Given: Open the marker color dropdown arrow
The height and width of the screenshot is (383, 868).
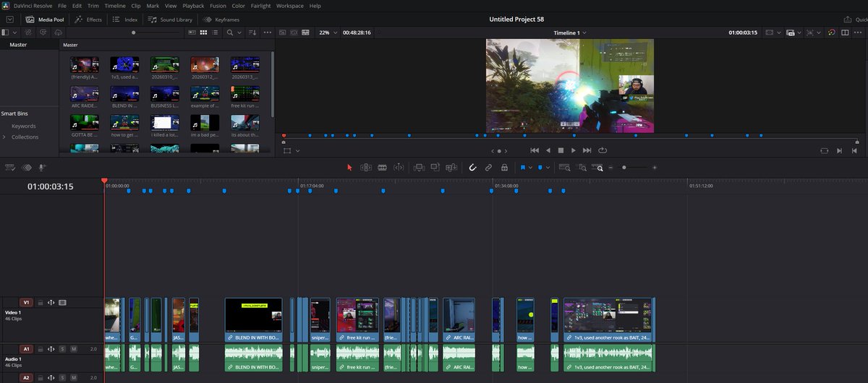Looking at the screenshot, I should (x=548, y=167).
